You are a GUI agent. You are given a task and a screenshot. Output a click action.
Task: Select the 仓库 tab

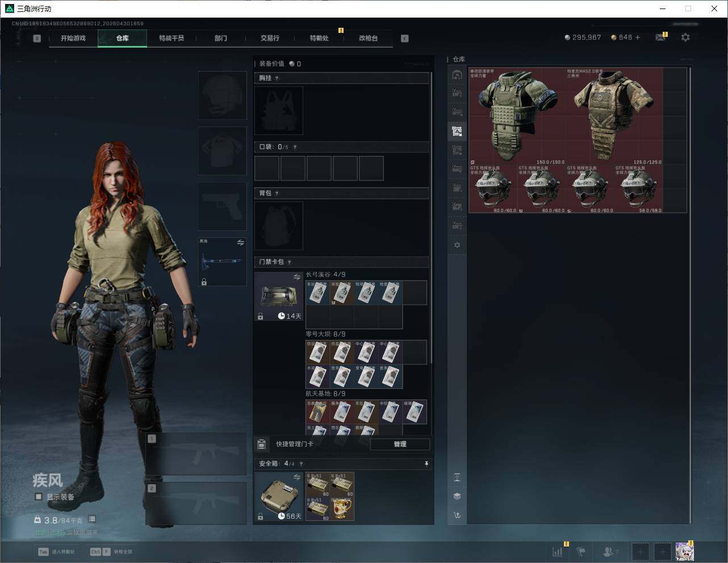tap(123, 38)
